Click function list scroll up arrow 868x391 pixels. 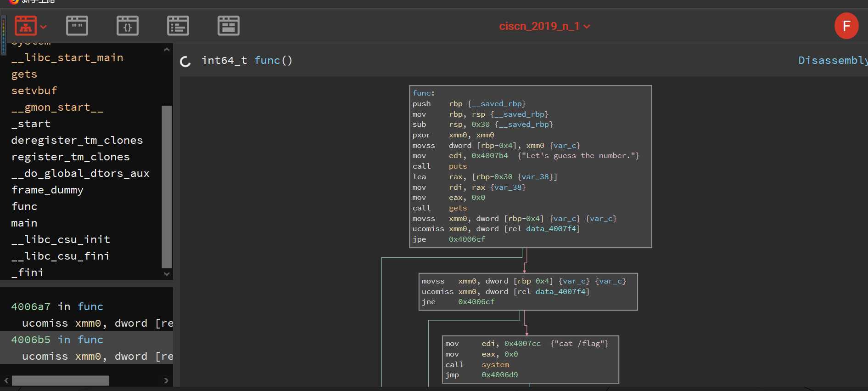point(167,50)
